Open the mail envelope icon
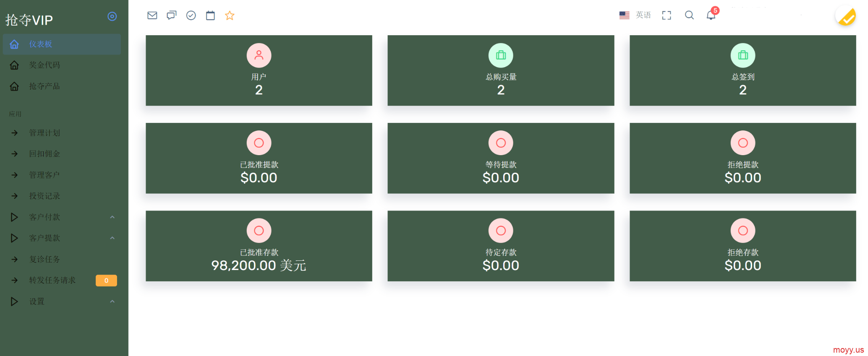The height and width of the screenshot is (356, 868). [152, 16]
